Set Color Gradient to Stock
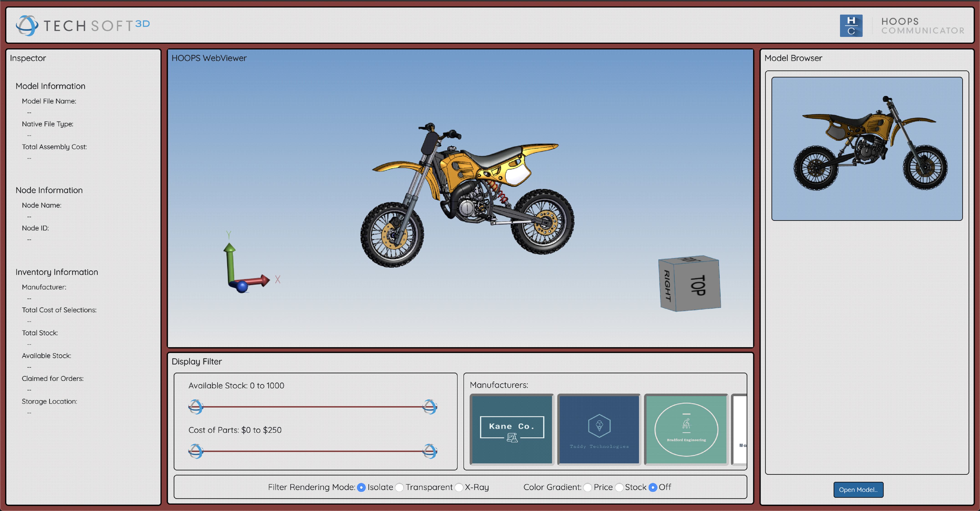The height and width of the screenshot is (511, 980). [619, 487]
